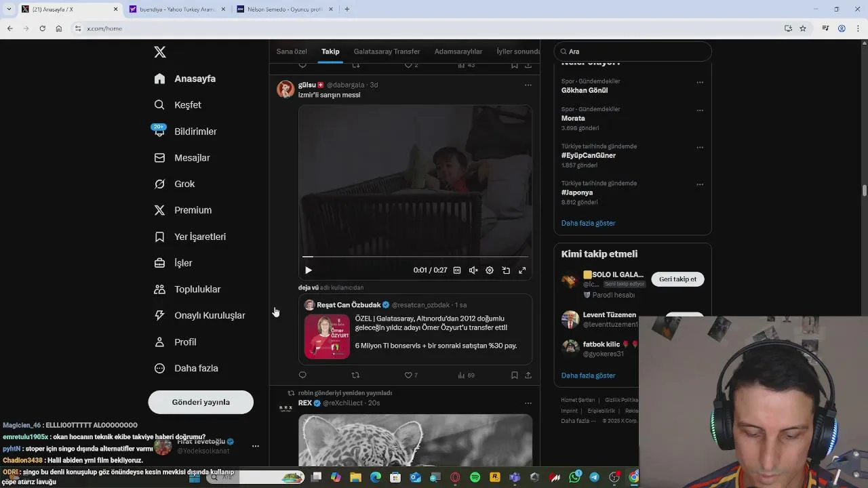Open video settings gear

(490, 270)
